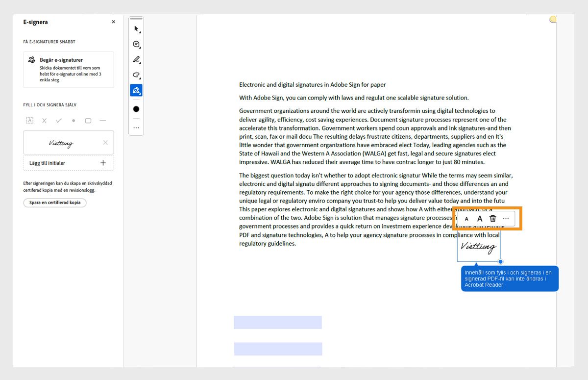This screenshot has height=380, width=588.
Task: Open the comment annotation tool
Action: coord(136,44)
